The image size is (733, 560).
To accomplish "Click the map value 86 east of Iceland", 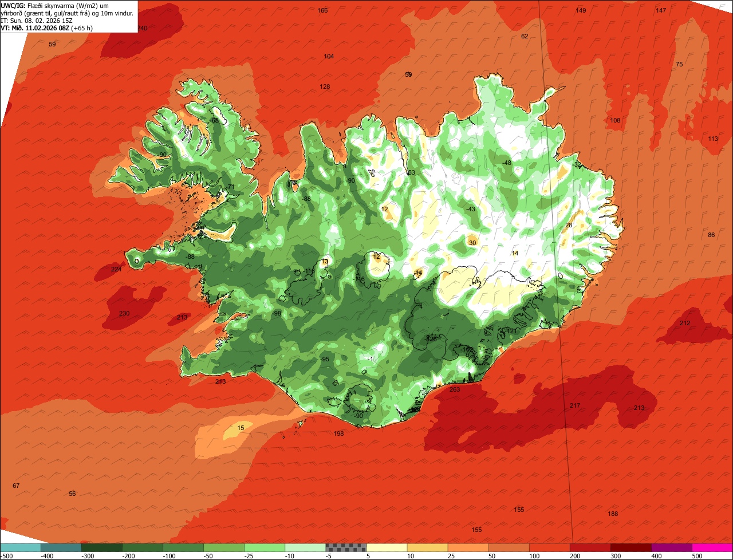I will [711, 235].
